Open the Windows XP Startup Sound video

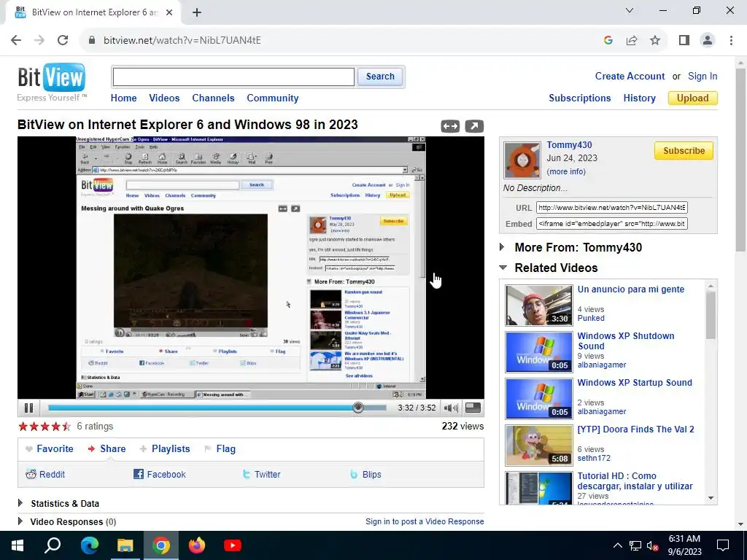click(x=635, y=382)
